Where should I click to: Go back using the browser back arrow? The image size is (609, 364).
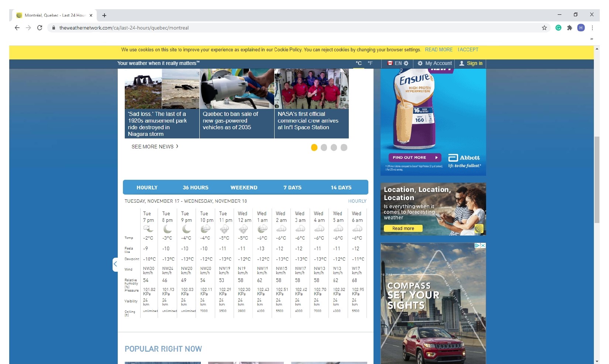[x=17, y=28]
